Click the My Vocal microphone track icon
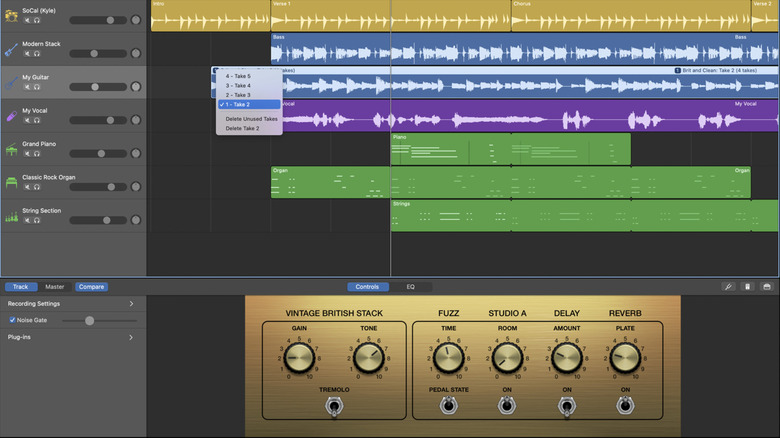 (x=11, y=116)
